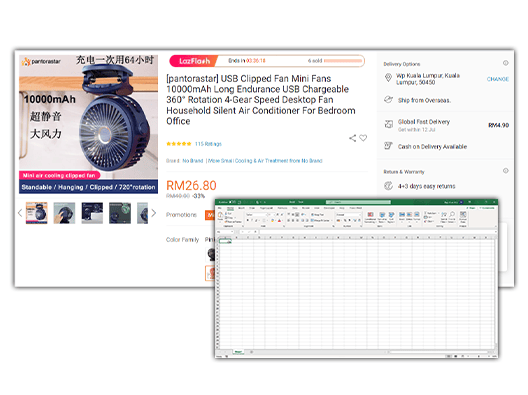Open Cell Styles gallery icon
Screen dimensions: 528x395
tap(391, 217)
